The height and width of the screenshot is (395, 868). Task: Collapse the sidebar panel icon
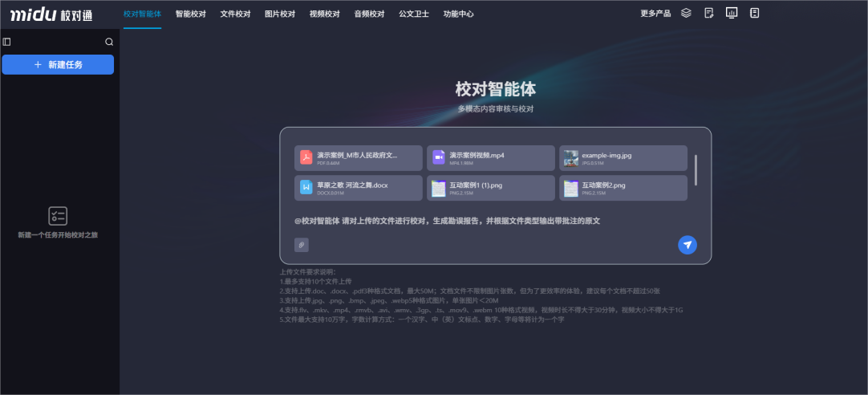(x=6, y=42)
